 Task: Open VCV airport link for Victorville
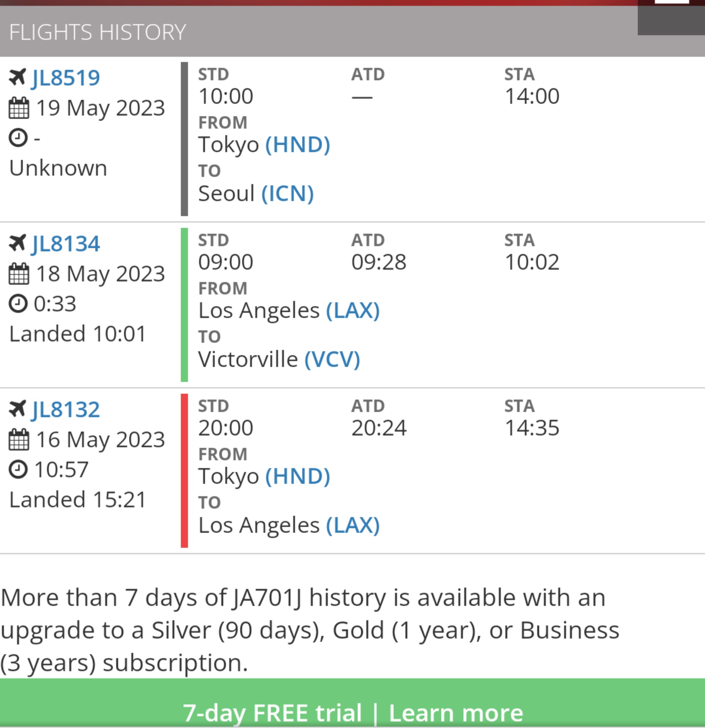[333, 359]
